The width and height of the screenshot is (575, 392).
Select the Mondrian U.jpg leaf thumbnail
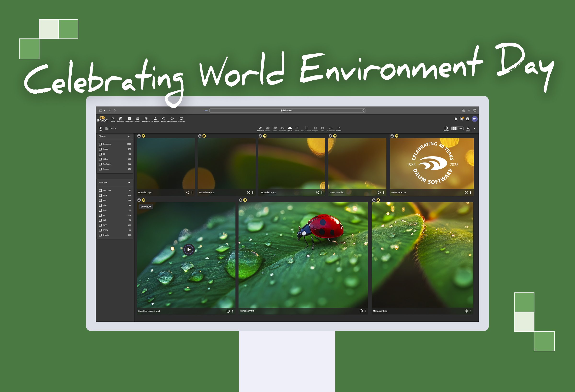422,255
